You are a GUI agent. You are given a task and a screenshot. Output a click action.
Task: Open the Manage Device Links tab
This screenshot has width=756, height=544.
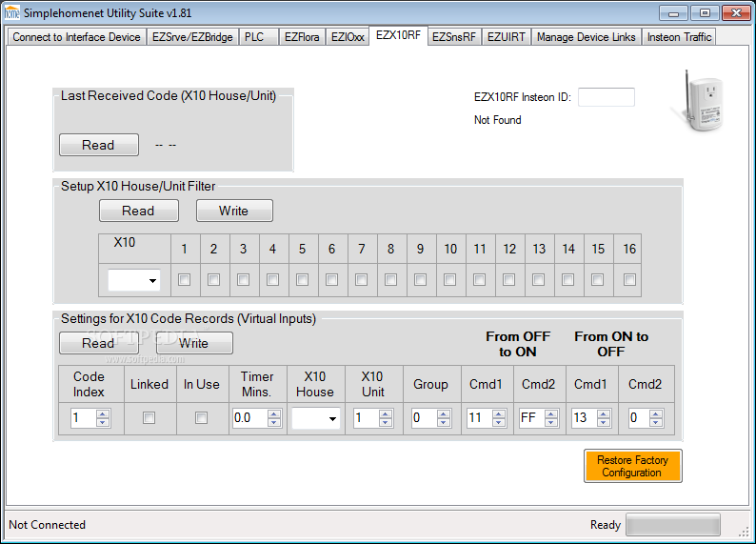point(587,37)
